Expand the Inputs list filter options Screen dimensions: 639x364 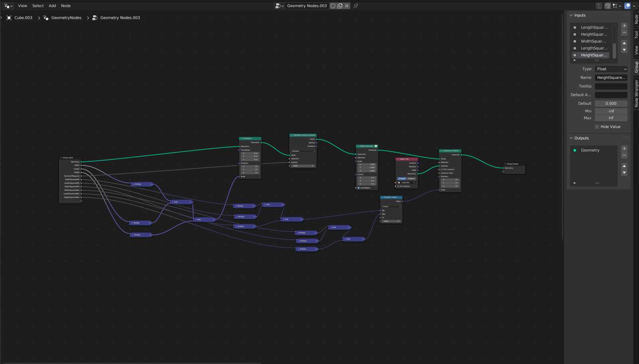click(575, 60)
